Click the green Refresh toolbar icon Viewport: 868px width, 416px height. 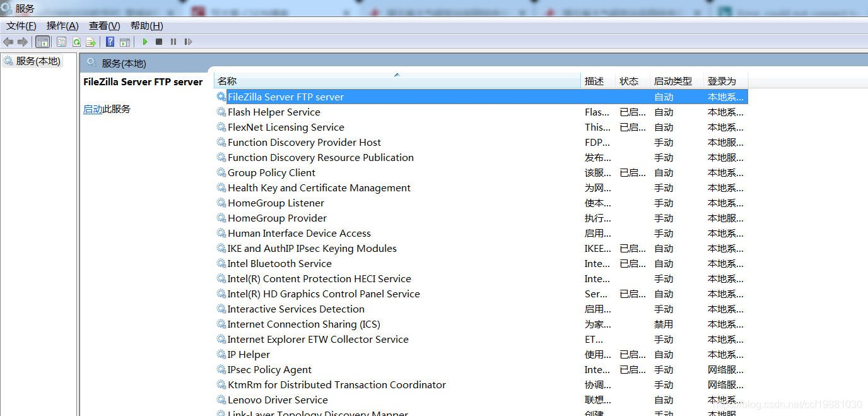click(76, 42)
